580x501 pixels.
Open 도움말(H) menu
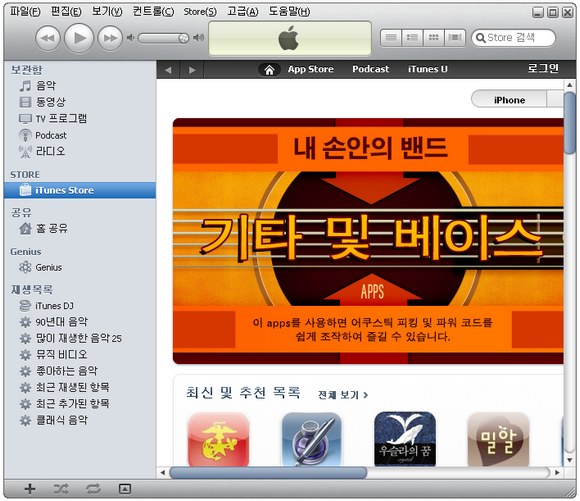(289, 11)
